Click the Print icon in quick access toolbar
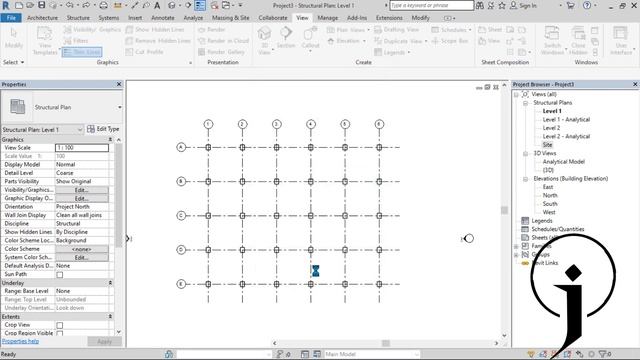 (104, 5)
